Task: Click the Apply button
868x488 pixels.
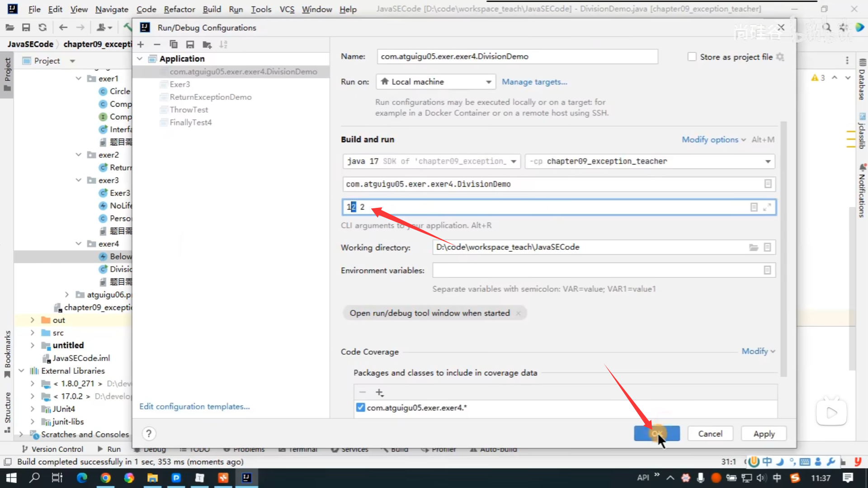Action: click(x=764, y=434)
